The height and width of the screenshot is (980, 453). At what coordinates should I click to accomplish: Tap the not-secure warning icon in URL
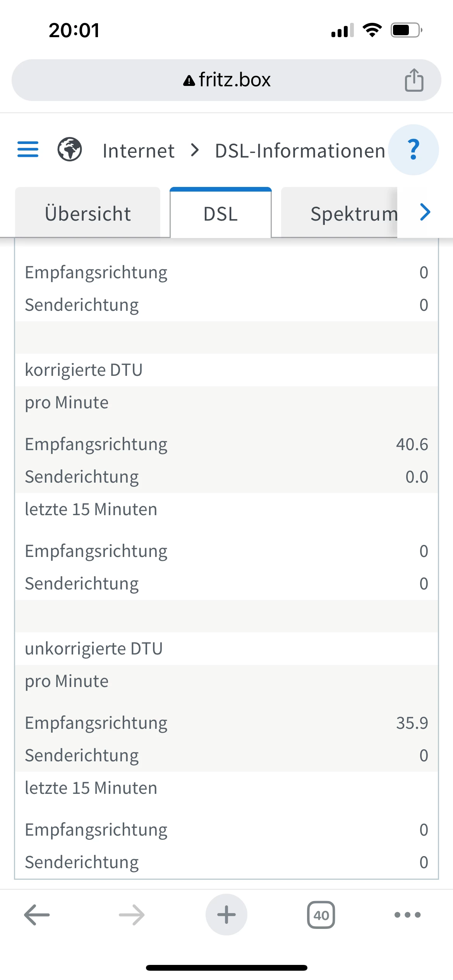pos(189,81)
